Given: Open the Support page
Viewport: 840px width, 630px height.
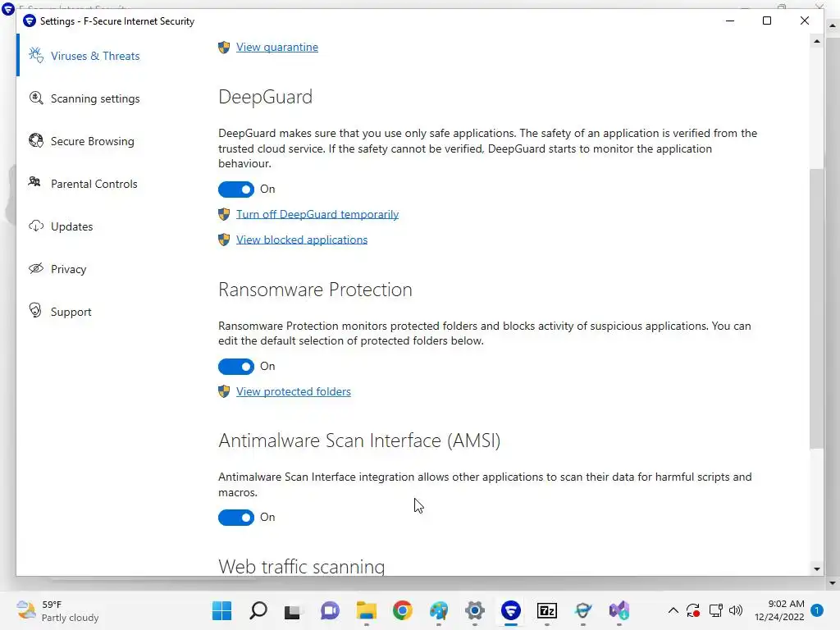Looking at the screenshot, I should (71, 312).
